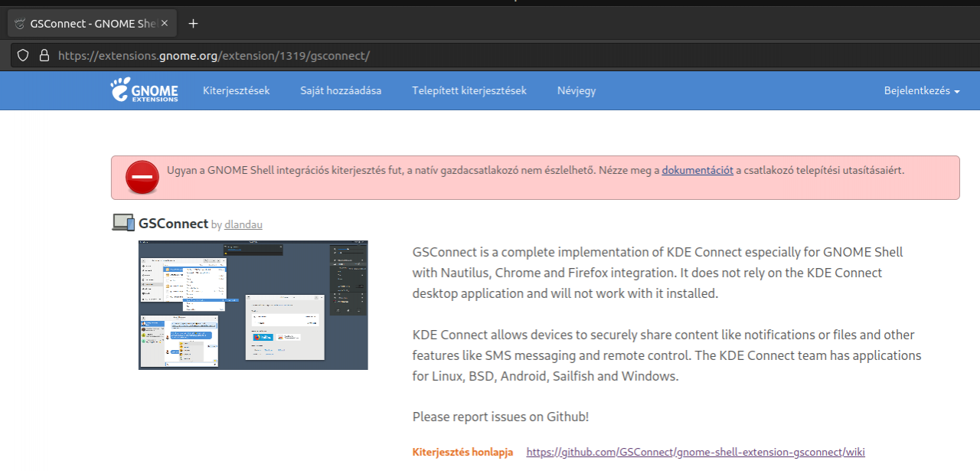Screen dimensions: 980x471
Task: Visit author dlandau's profile link
Action: (243, 224)
